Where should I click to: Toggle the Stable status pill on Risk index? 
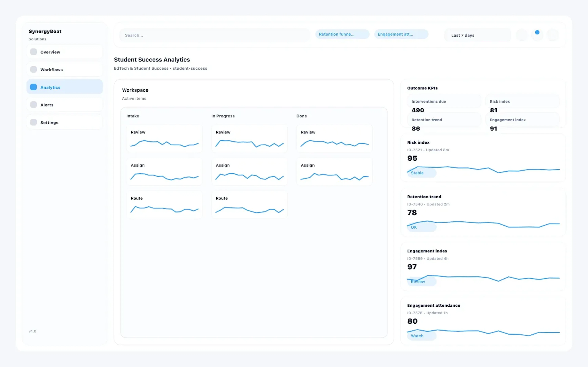coord(421,173)
